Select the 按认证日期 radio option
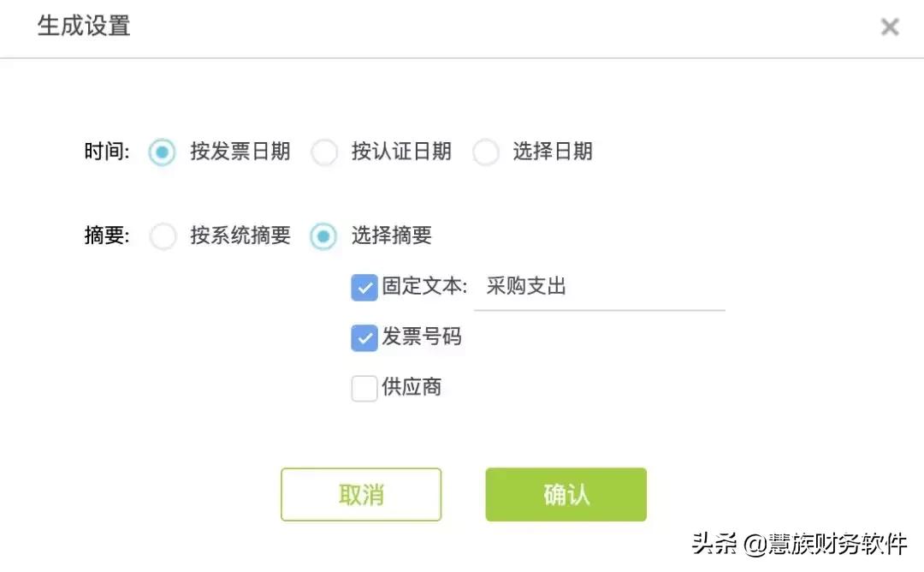 click(x=325, y=152)
